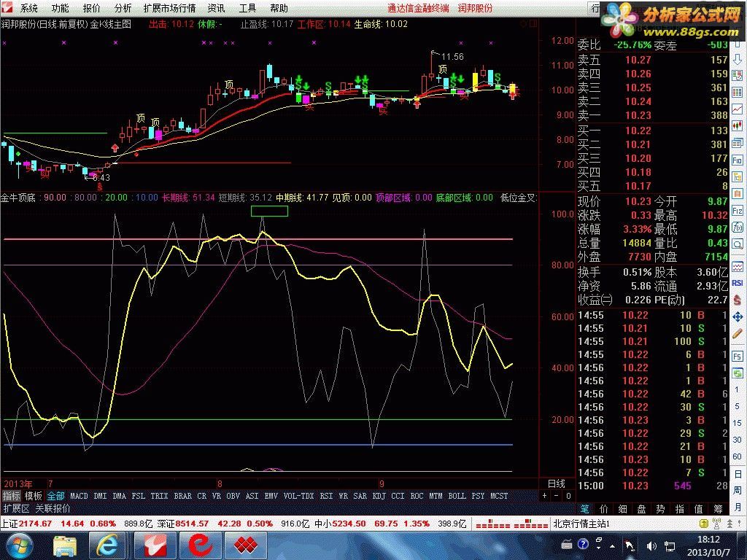Select the 5-minute period button

point(738,405)
